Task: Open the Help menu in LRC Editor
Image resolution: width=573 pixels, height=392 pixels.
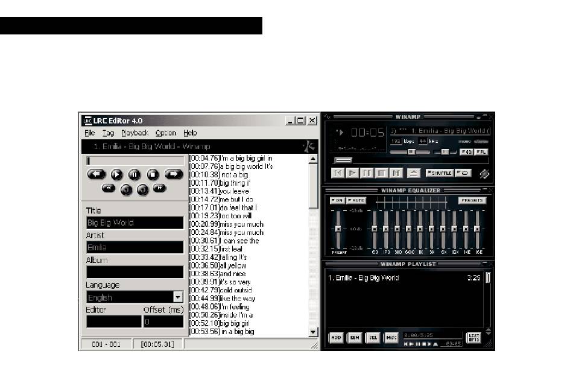Action: (x=190, y=133)
